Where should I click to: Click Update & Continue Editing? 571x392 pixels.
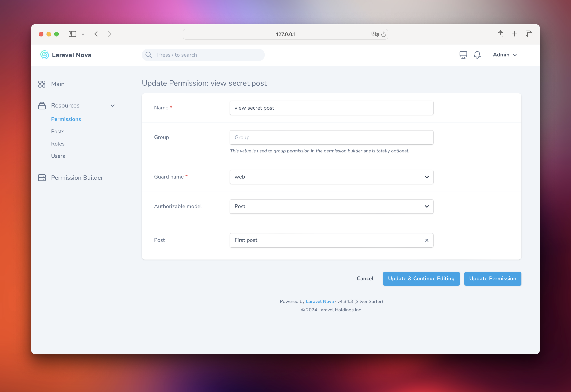coord(421,279)
